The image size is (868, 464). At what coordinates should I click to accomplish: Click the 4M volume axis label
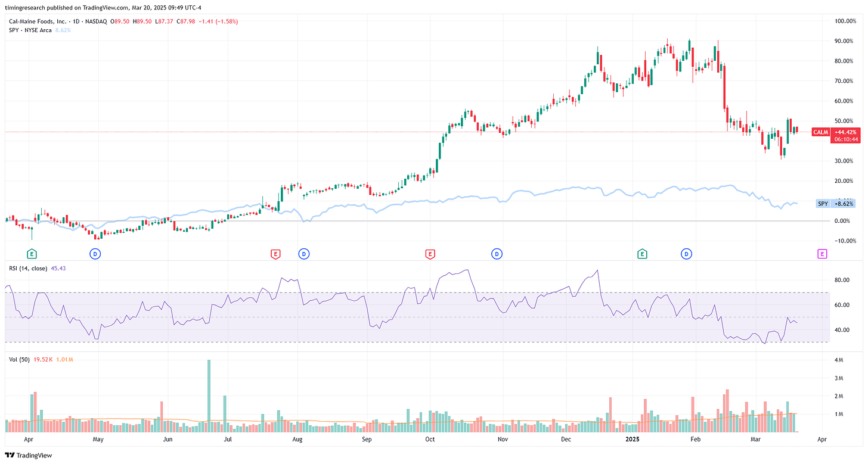click(x=839, y=360)
